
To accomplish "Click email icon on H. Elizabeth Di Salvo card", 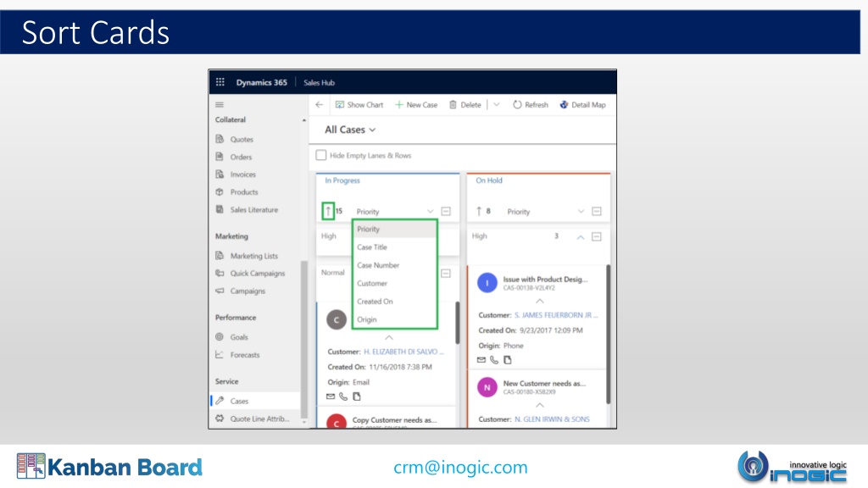I will (x=331, y=396).
